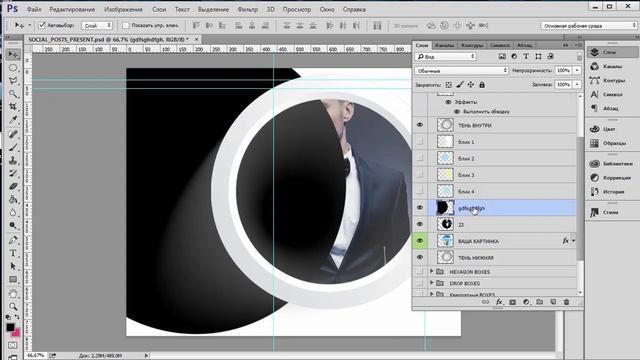
Task: Create new adjustment layer
Action: click(x=526, y=302)
